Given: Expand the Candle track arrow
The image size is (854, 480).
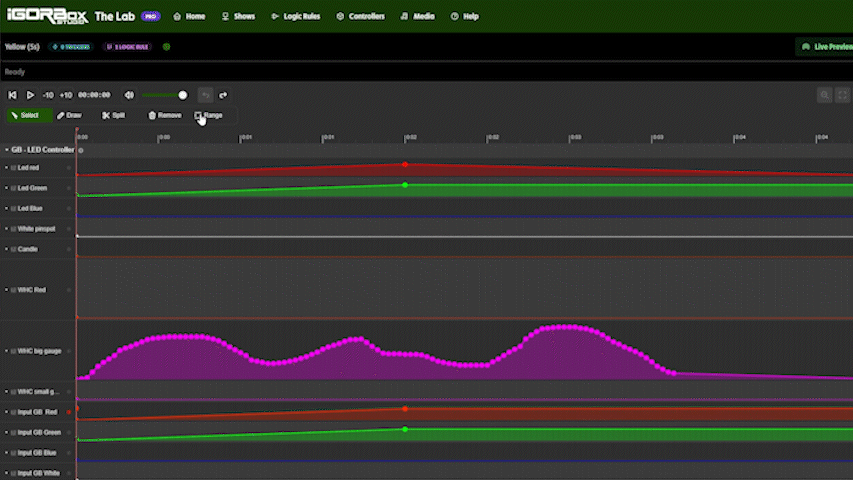Looking at the screenshot, I should tap(7, 249).
